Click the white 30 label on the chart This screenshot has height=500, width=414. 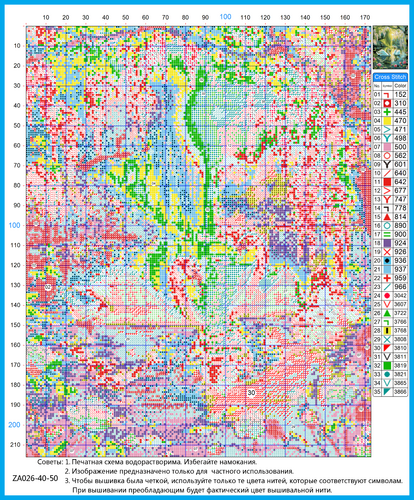(252, 393)
